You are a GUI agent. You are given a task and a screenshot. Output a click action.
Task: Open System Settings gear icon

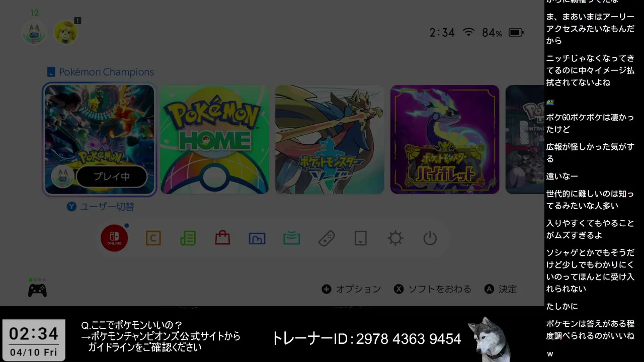395,238
